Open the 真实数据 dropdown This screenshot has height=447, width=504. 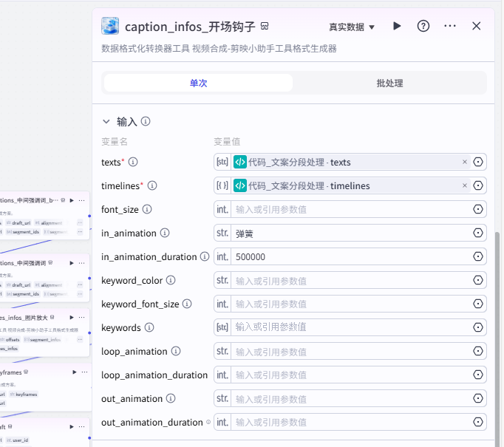point(352,27)
